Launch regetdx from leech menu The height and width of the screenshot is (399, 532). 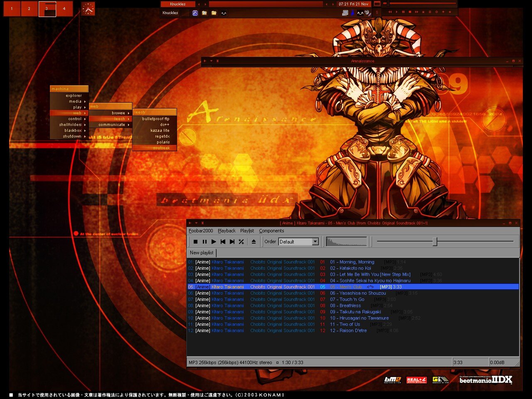tap(155, 136)
